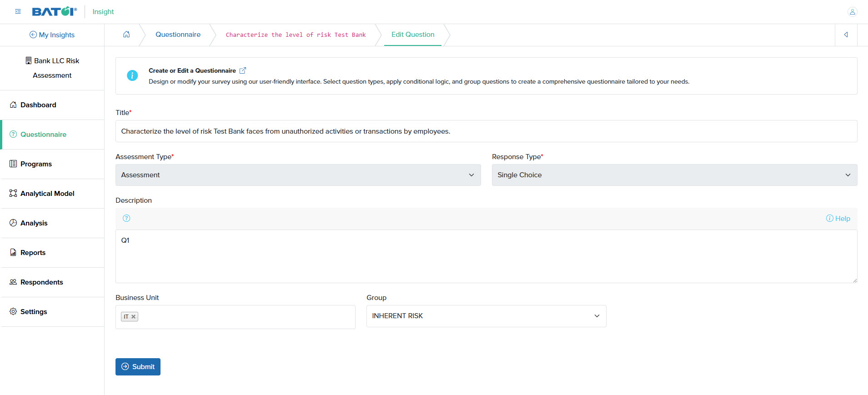The width and height of the screenshot is (868, 395).
Task: Click the Questionnaire breadcrumb
Action: (x=178, y=35)
